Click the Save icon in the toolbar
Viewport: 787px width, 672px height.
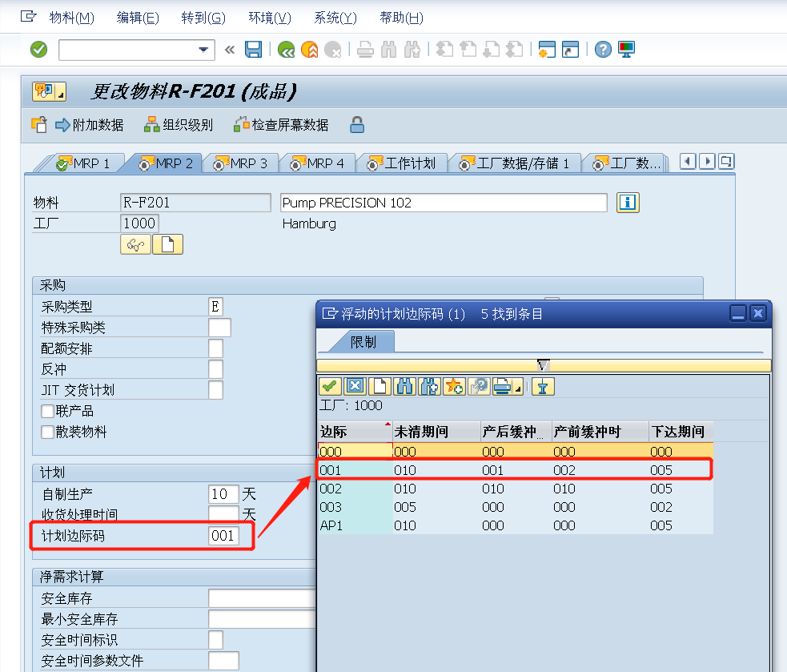pyautogui.click(x=252, y=50)
